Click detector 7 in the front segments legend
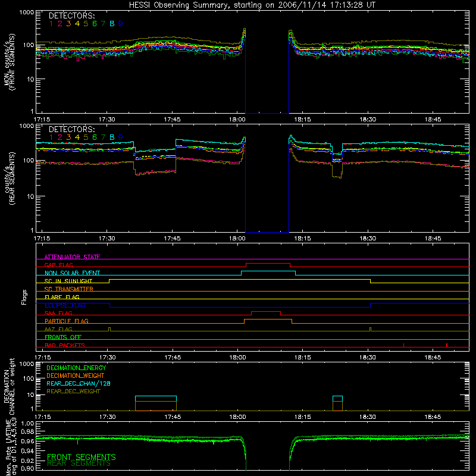476x476 pixels. (103, 24)
